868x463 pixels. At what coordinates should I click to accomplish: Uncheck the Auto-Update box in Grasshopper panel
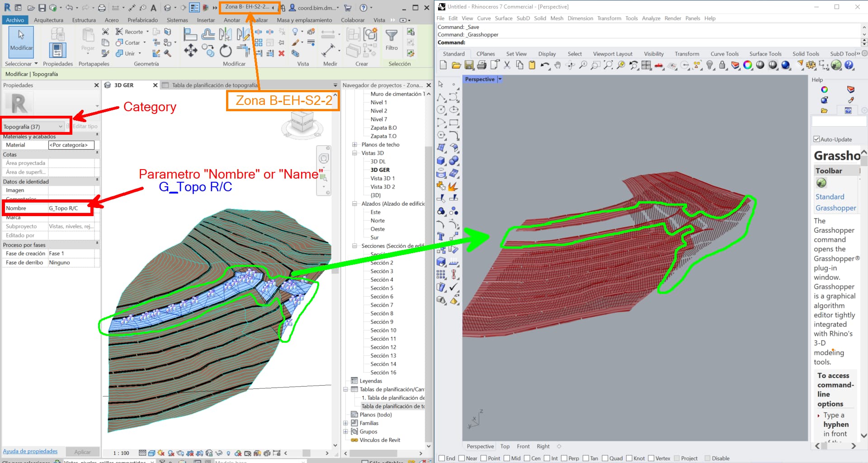(816, 139)
